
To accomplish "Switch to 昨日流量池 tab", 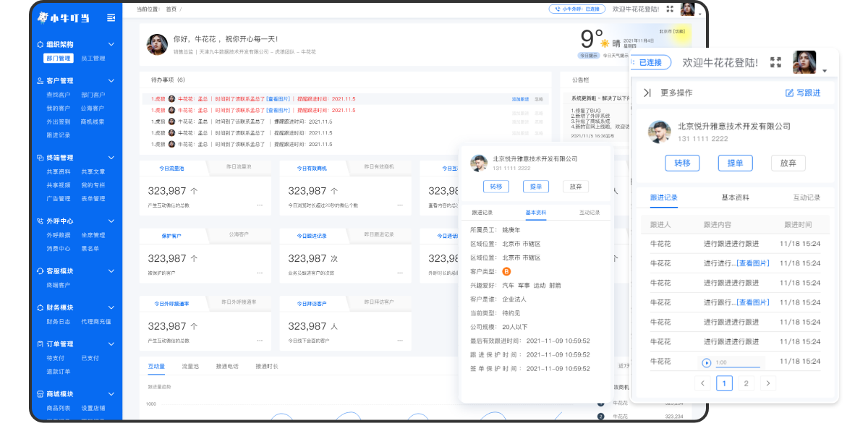I will [x=238, y=167].
